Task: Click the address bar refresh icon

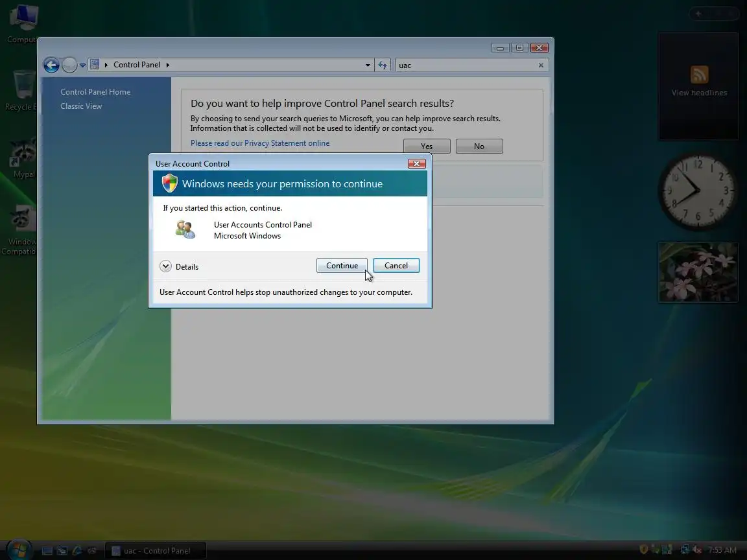Action: (383, 65)
